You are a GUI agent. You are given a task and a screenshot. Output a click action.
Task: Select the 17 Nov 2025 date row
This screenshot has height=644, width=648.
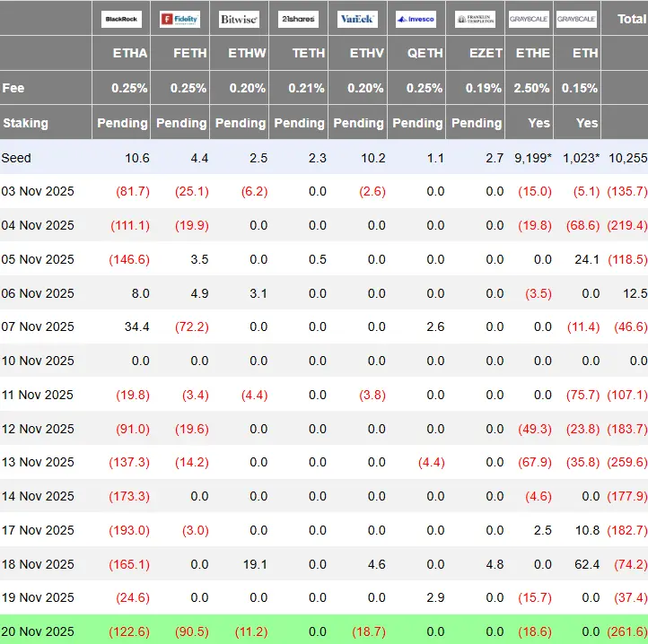click(x=324, y=530)
